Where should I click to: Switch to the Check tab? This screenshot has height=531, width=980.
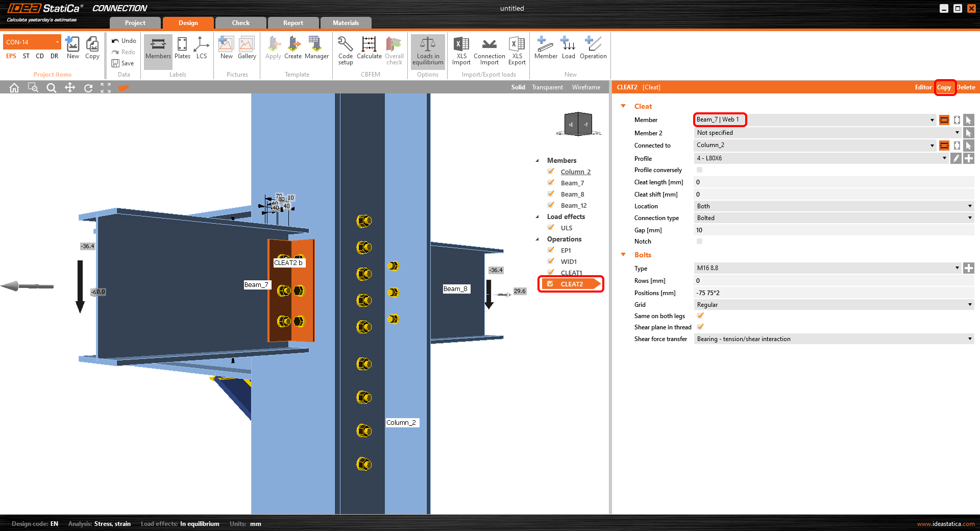tap(240, 23)
